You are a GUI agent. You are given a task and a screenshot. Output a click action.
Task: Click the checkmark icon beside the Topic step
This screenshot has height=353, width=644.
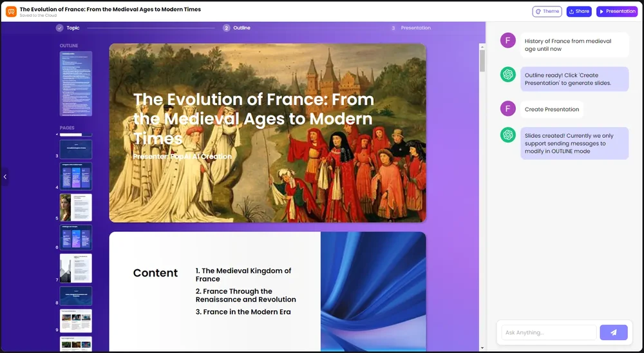pos(59,28)
